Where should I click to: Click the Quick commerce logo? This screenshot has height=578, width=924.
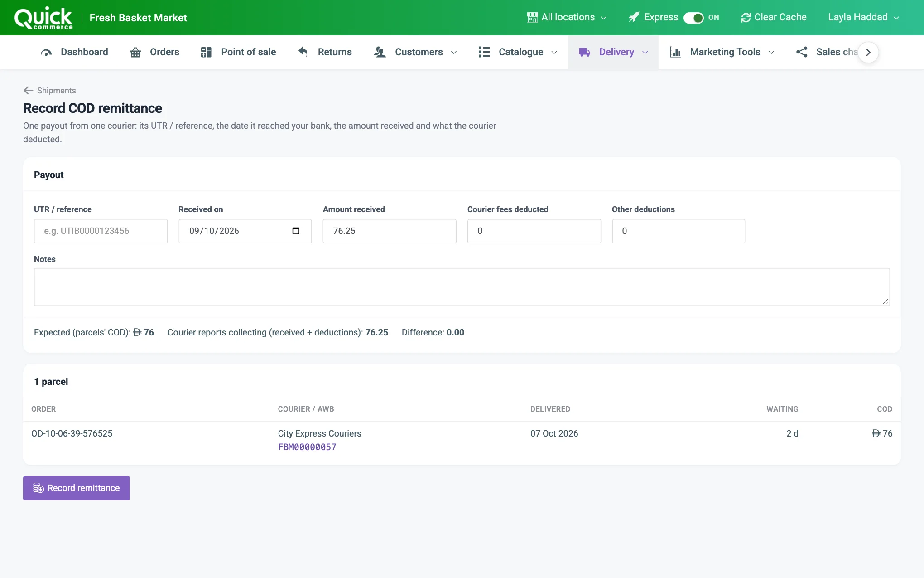pyautogui.click(x=43, y=18)
